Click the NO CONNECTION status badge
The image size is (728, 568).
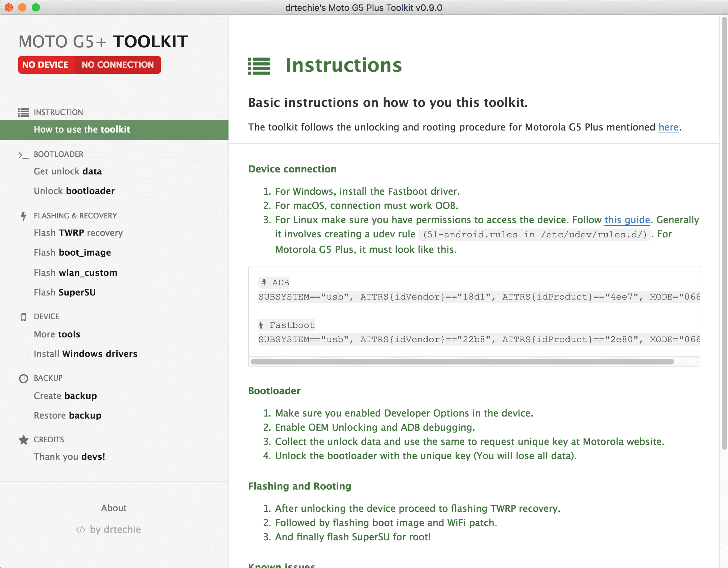[x=118, y=65]
